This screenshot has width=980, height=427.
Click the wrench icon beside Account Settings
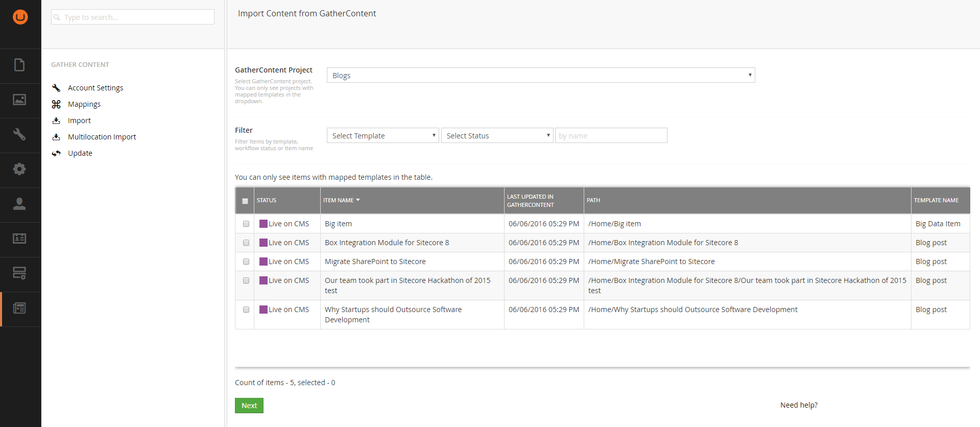tap(56, 88)
